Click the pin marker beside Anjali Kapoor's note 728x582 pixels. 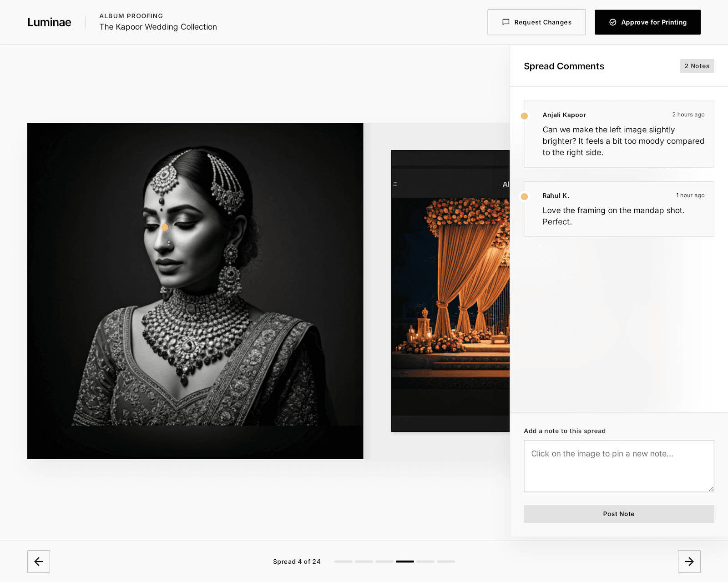(x=524, y=116)
